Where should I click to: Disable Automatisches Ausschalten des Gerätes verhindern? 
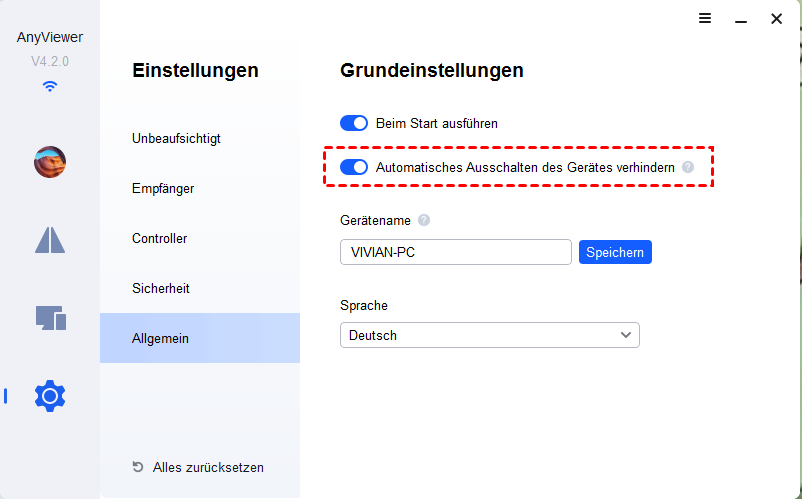[355, 168]
